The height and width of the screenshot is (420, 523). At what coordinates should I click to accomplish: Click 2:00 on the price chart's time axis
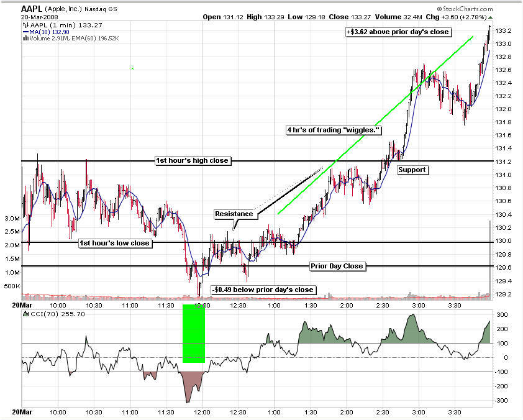(x=347, y=305)
